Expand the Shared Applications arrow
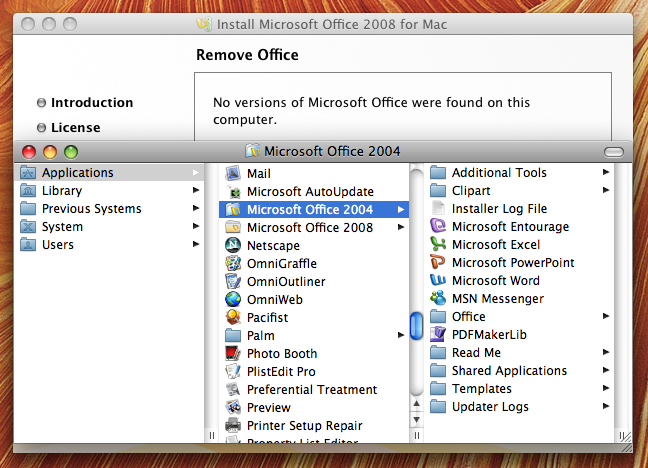Viewport: 648px width, 468px height. (x=606, y=370)
